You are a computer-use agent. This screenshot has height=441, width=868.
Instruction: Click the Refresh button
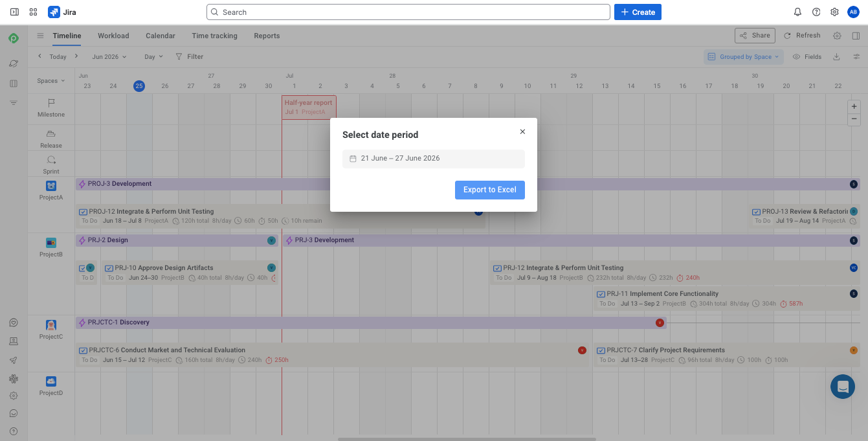tap(802, 36)
